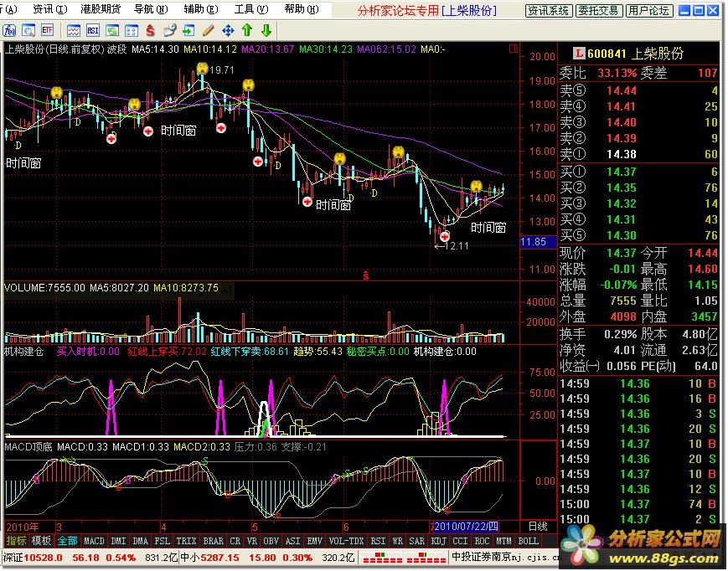Screen dimensions: 728x571
Task: Click the magnifier stock search icon
Action: pos(28,31)
